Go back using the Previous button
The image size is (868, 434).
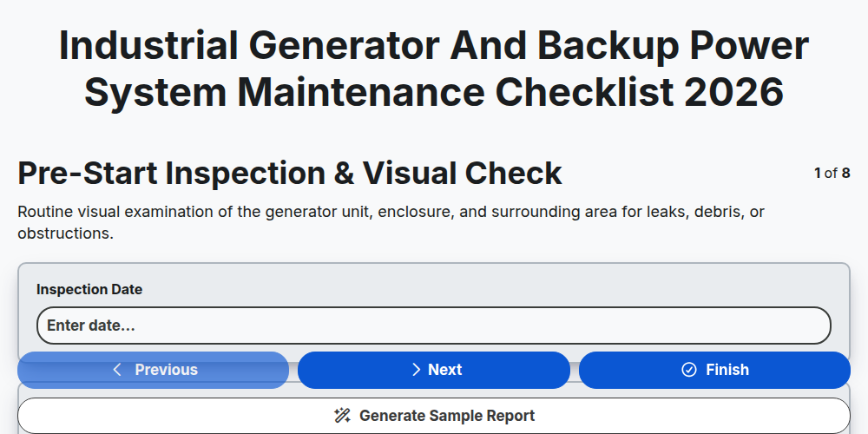(x=154, y=370)
